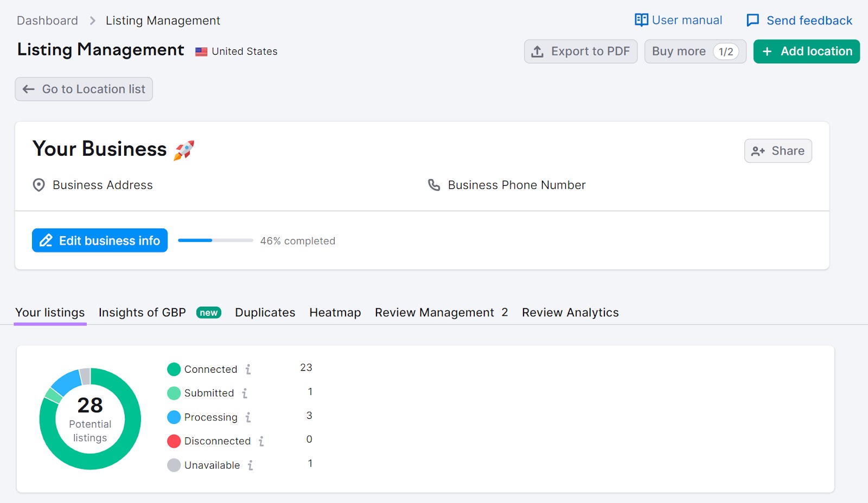Show info tooltip for Disconnected listings
868x503 pixels.
pos(263,441)
